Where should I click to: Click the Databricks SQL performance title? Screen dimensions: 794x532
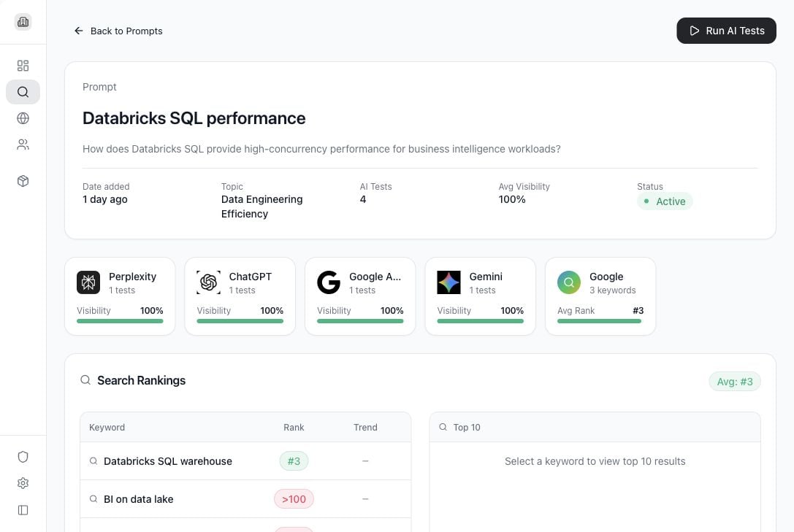(194, 118)
